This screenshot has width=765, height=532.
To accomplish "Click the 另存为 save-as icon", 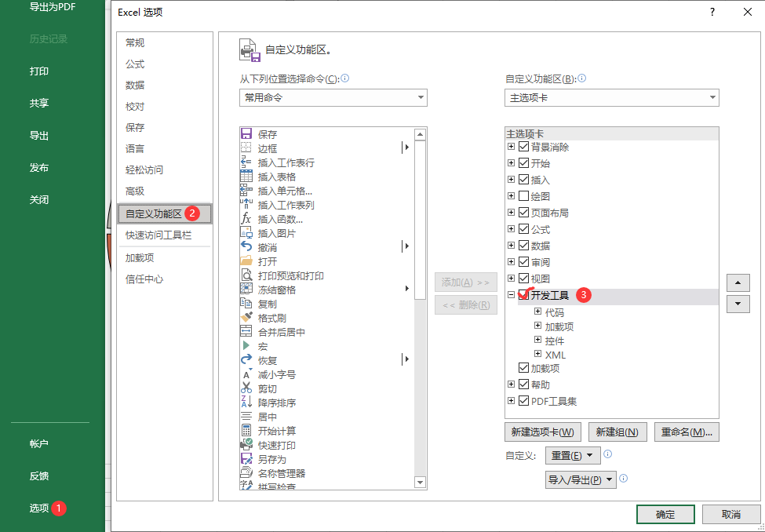I will point(246,459).
